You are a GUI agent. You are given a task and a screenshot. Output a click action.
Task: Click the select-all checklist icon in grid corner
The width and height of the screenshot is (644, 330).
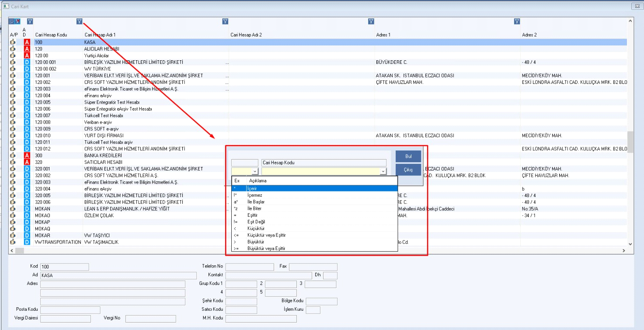pyautogui.click(x=11, y=21)
